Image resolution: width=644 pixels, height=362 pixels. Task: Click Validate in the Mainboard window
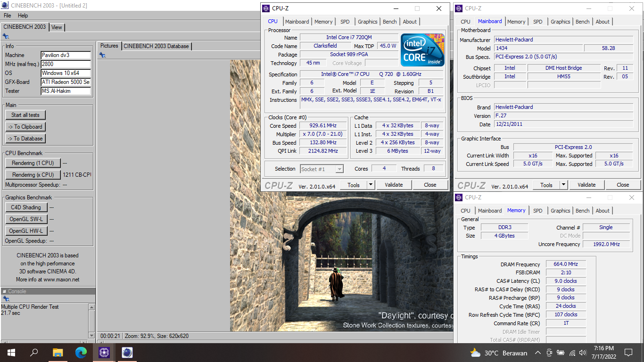[x=586, y=185]
